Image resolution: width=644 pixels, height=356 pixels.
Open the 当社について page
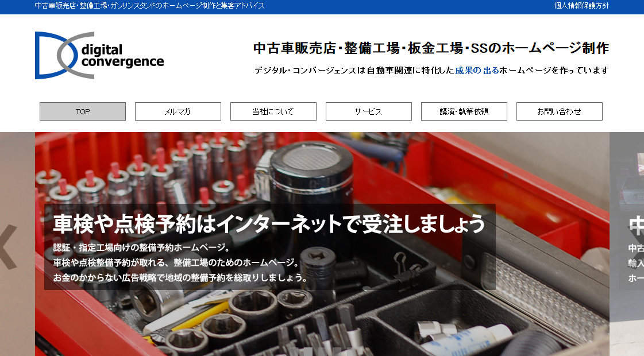pyautogui.click(x=273, y=111)
